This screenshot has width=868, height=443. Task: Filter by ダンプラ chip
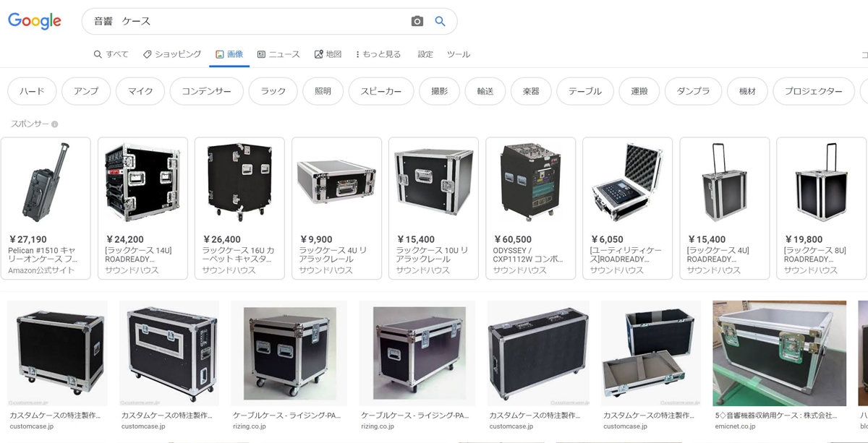coord(693,92)
